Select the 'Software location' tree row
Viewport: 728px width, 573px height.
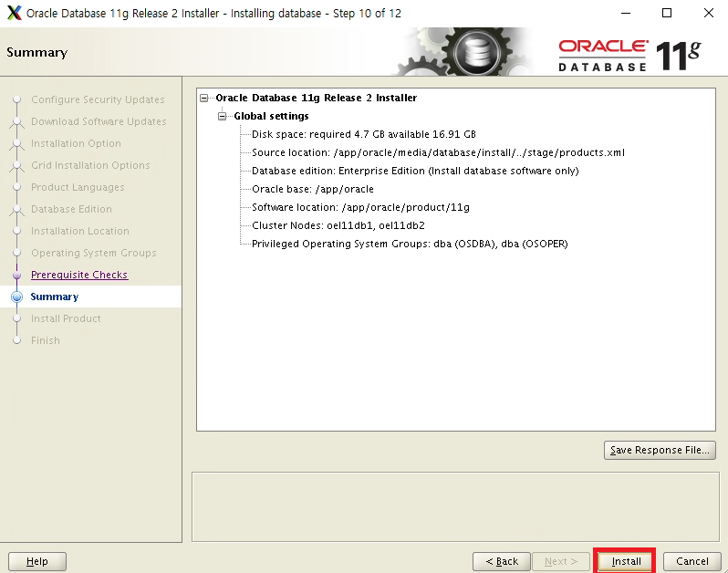(x=360, y=207)
